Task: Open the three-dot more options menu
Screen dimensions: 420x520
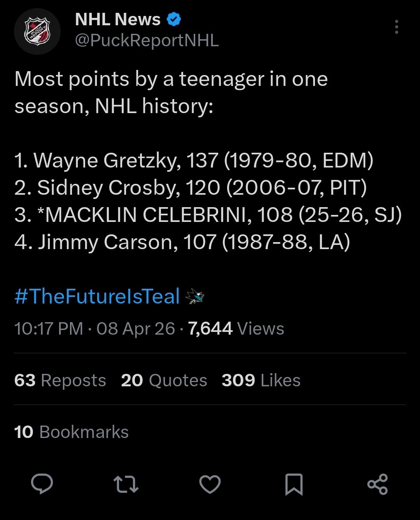Action: coord(396,27)
